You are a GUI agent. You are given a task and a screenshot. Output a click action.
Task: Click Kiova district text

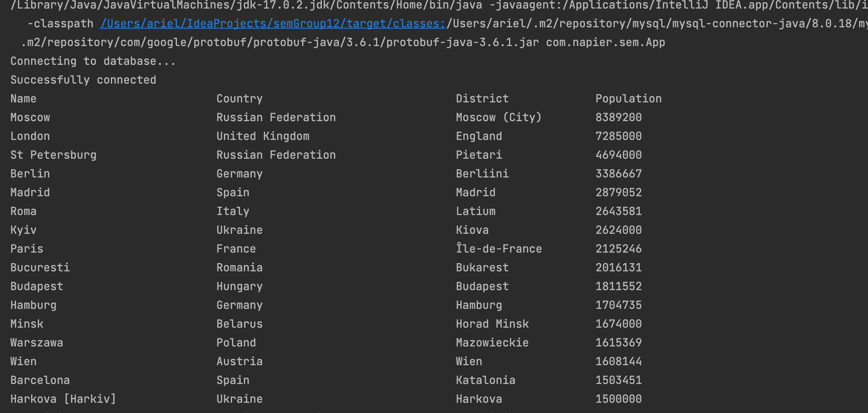click(472, 230)
